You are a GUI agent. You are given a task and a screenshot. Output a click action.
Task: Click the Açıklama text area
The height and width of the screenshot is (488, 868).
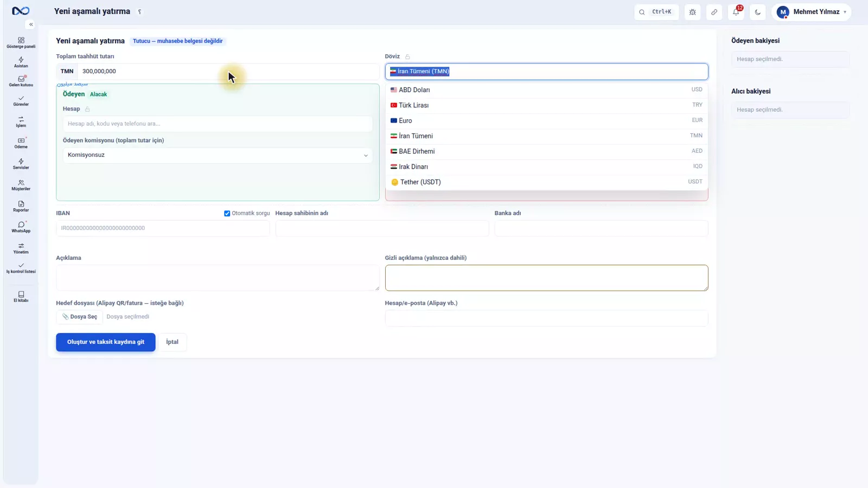[x=218, y=278]
